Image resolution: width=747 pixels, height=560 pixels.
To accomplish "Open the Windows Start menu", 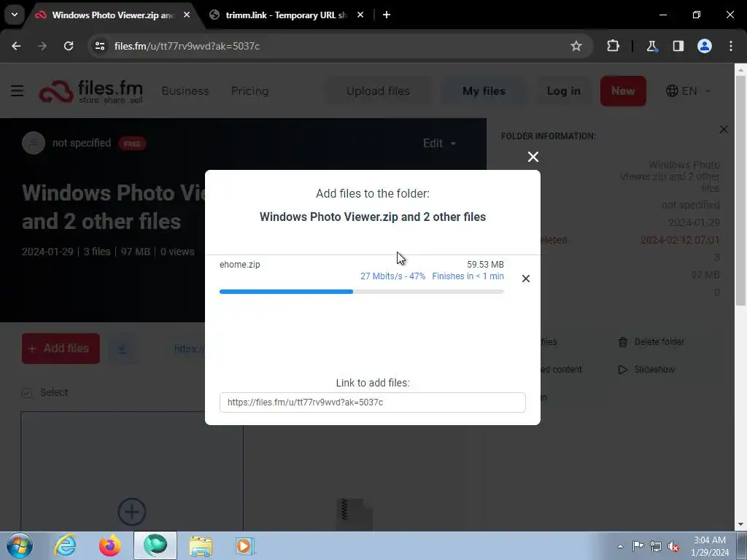I will click(x=20, y=545).
